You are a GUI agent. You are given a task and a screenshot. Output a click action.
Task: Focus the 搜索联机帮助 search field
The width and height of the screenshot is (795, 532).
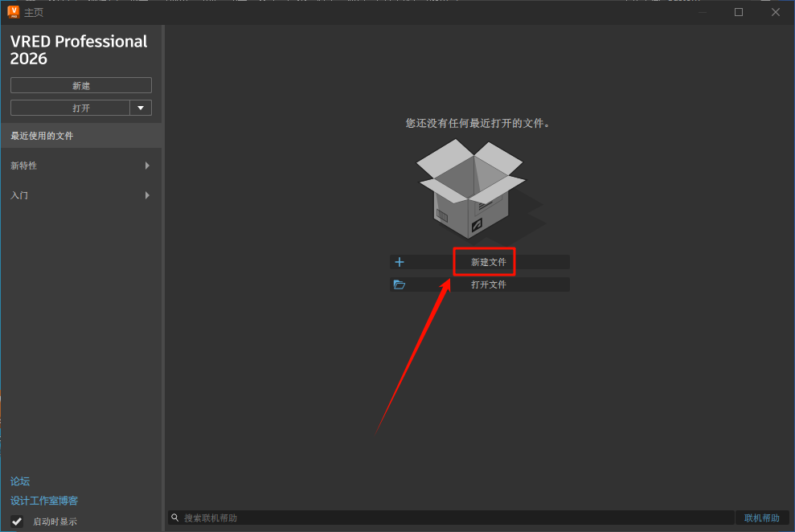450,518
